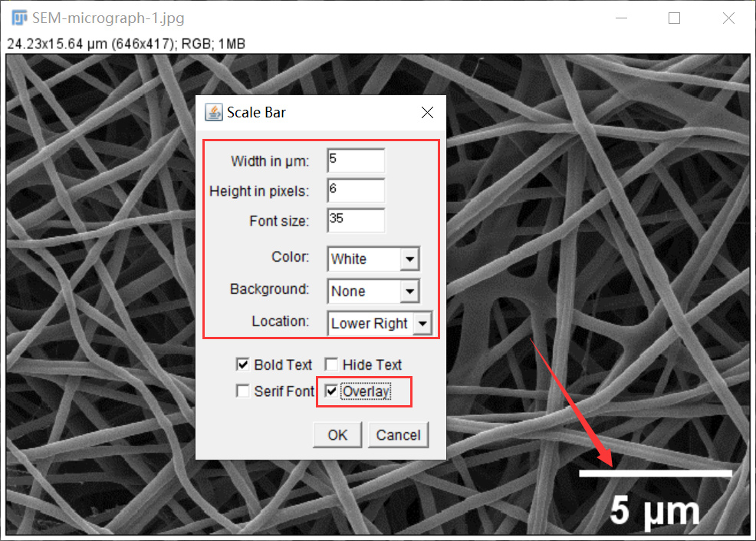Focus the Height in pixels field
Screen dimensions: 756x541
click(356, 190)
